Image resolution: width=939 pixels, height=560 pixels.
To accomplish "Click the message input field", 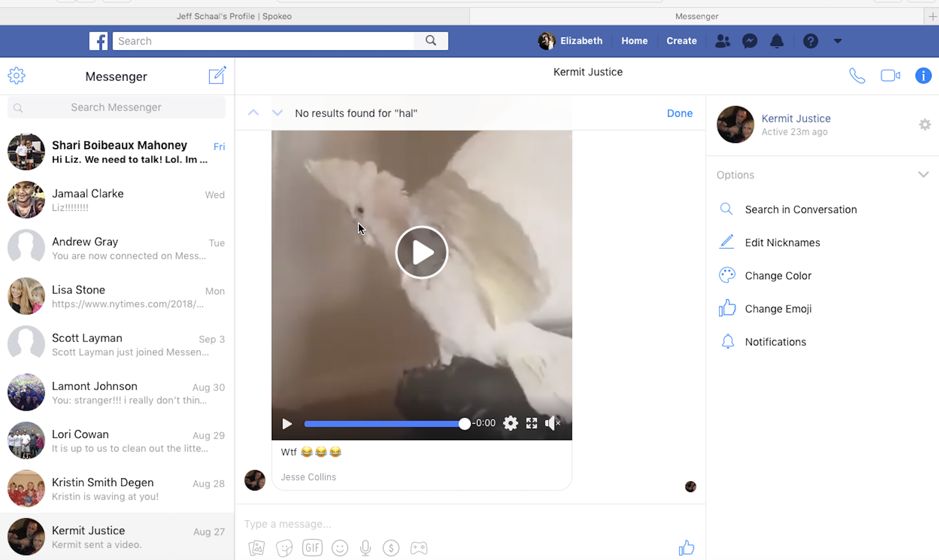I will tap(471, 524).
